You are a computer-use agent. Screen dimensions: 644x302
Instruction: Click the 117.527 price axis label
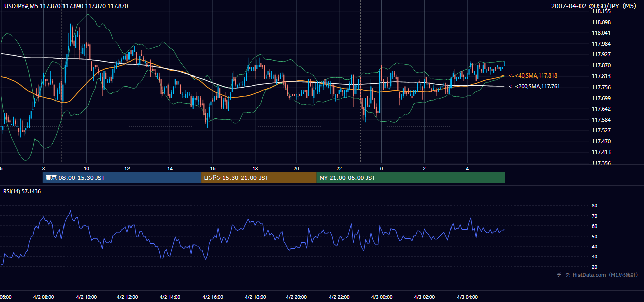click(600, 130)
